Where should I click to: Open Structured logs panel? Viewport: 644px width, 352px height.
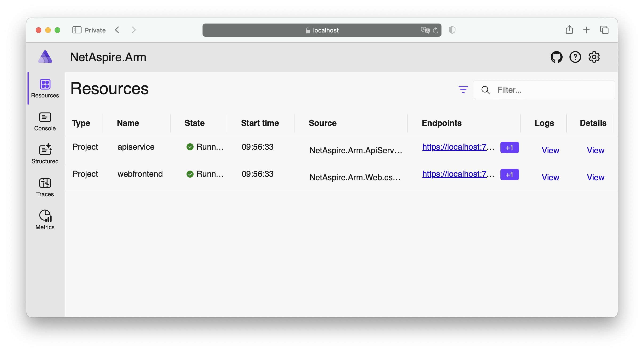[45, 154]
